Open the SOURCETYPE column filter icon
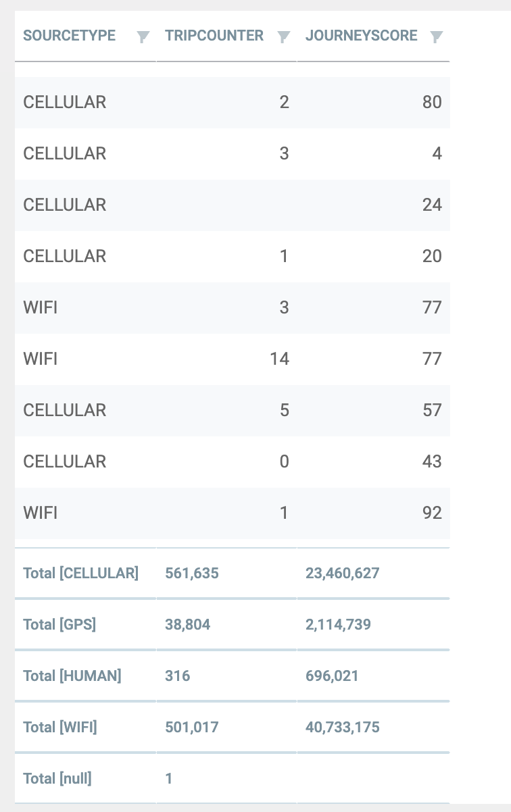Viewport: 511px width, 812px height. click(143, 37)
